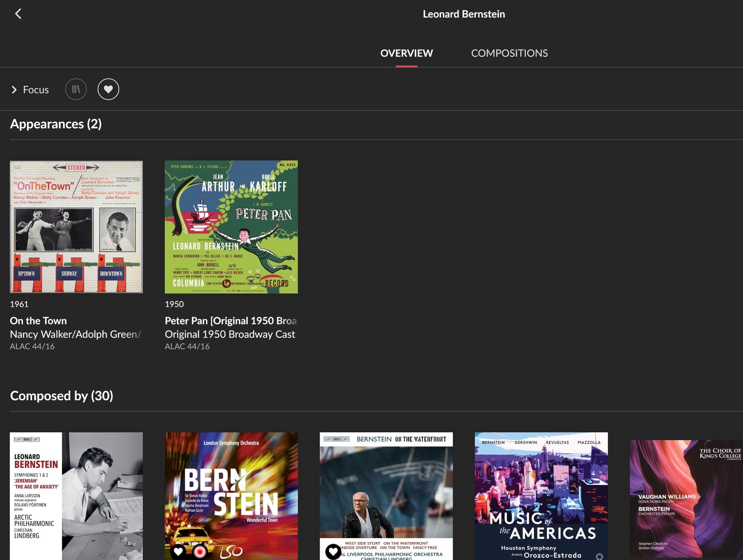Click ALAC 44/16 under Peter Pan
The width and height of the screenshot is (743, 560).
187,346
